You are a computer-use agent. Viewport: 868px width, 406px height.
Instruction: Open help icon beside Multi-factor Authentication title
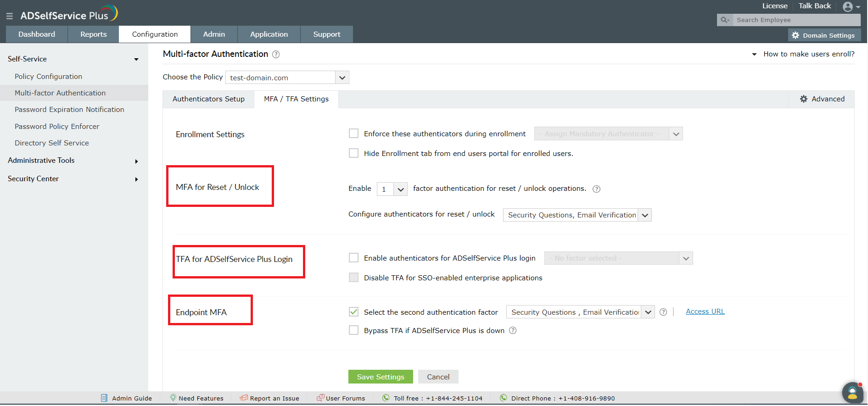(276, 54)
